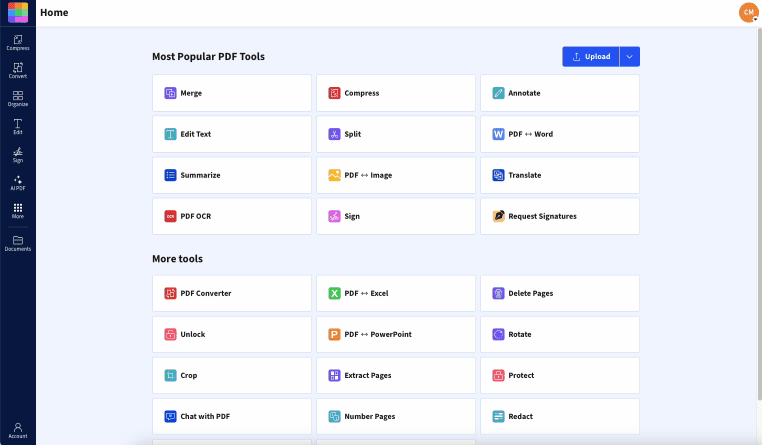Click the PDF OCR icon
The width and height of the screenshot is (762, 445).
[x=170, y=216]
